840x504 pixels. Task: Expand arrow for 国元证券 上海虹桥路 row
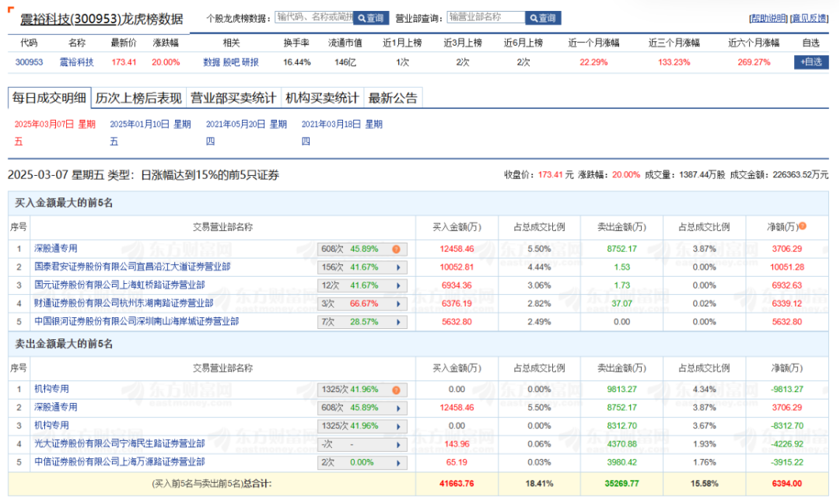398,285
